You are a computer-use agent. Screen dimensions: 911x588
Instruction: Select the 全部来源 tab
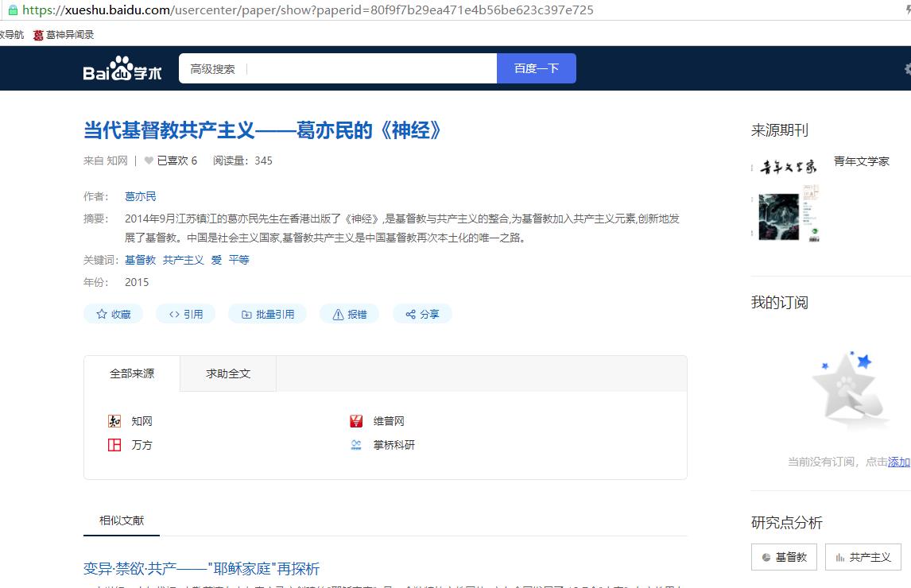[132, 373]
